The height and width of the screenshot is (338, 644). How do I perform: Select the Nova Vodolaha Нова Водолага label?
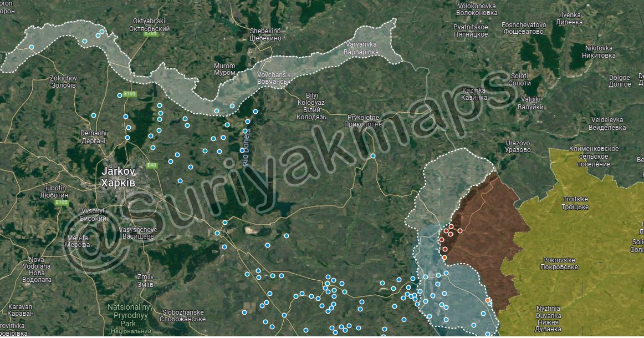pos(37,269)
